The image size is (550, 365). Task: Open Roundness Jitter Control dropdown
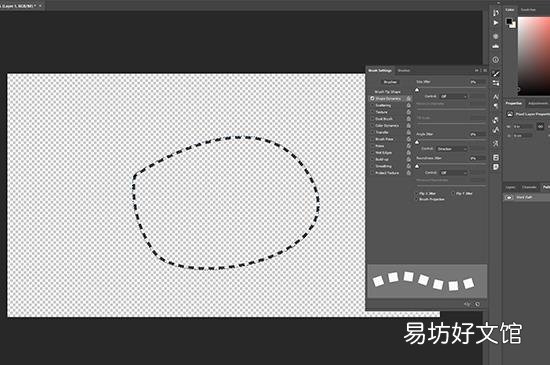pos(454,173)
